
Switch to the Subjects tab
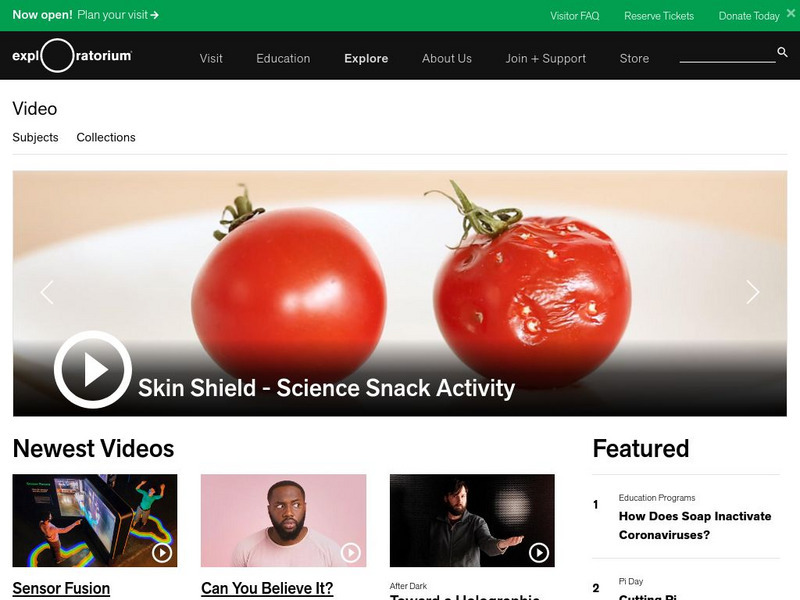pyautogui.click(x=35, y=137)
